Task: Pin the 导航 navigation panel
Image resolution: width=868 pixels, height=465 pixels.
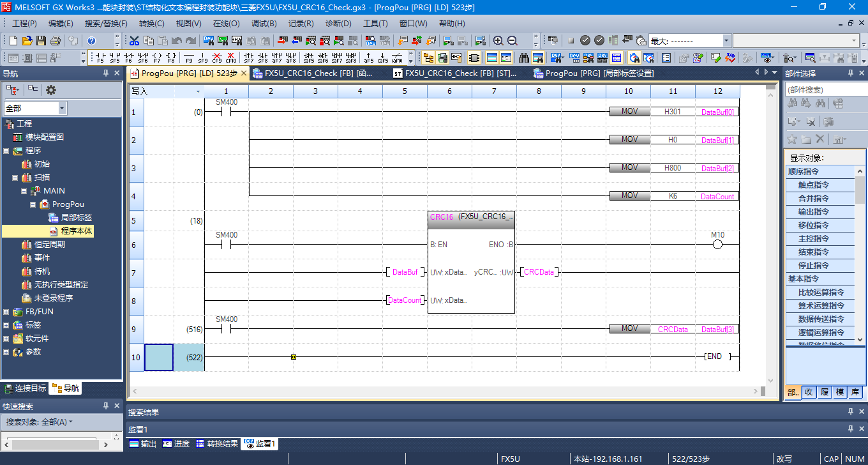Action: coord(106,73)
